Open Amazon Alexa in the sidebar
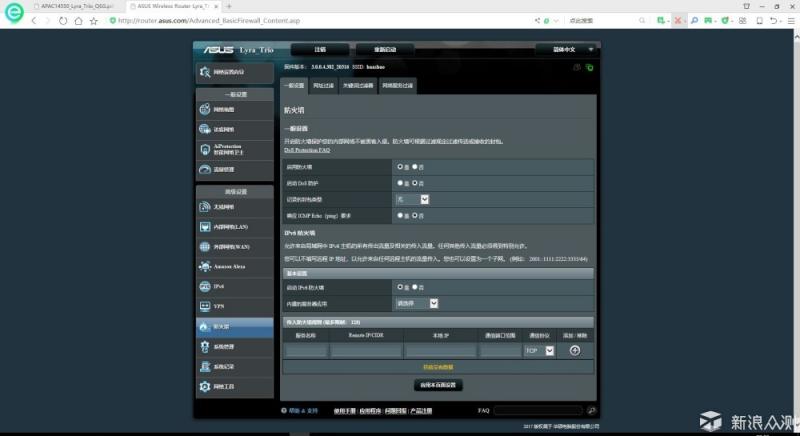Screen dimensions: 800x436 point(235,266)
